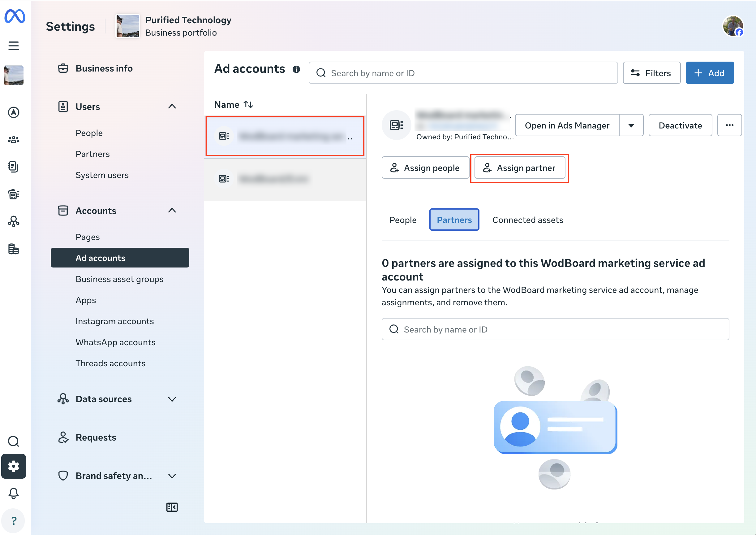Open the help question mark
Image resolution: width=756 pixels, height=535 pixels.
click(14, 521)
